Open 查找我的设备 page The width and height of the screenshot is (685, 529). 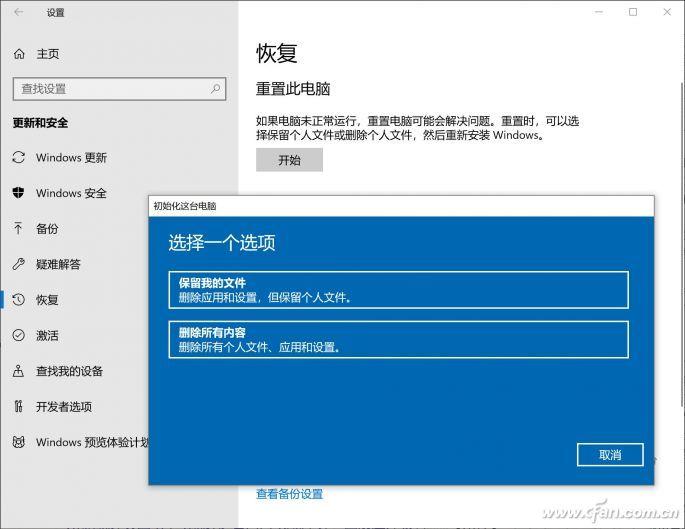(69, 371)
